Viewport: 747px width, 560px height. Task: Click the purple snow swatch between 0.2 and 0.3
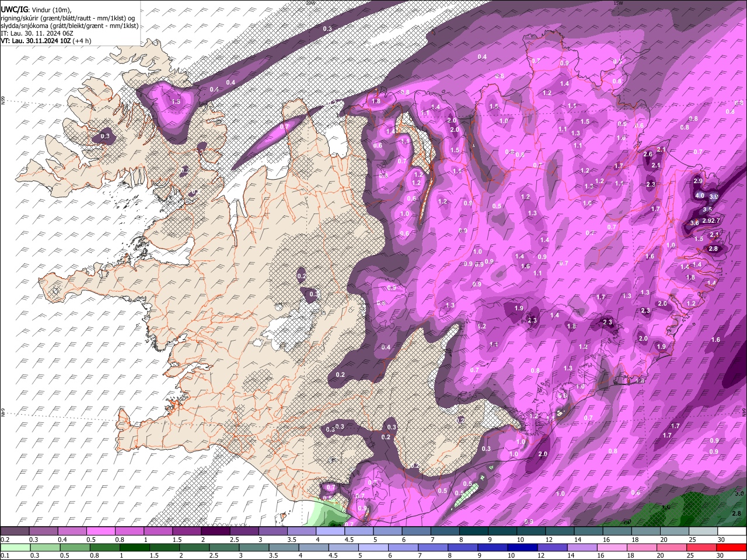(x=15, y=531)
